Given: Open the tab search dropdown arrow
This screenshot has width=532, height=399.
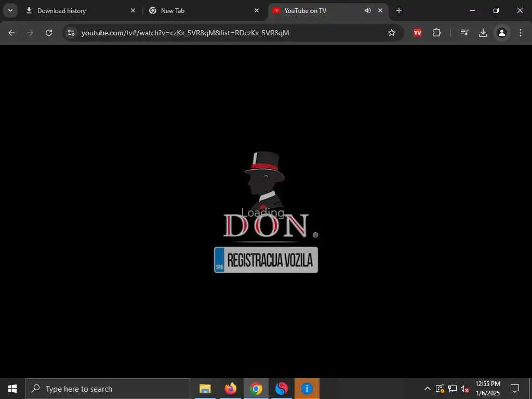Looking at the screenshot, I should (x=10, y=10).
